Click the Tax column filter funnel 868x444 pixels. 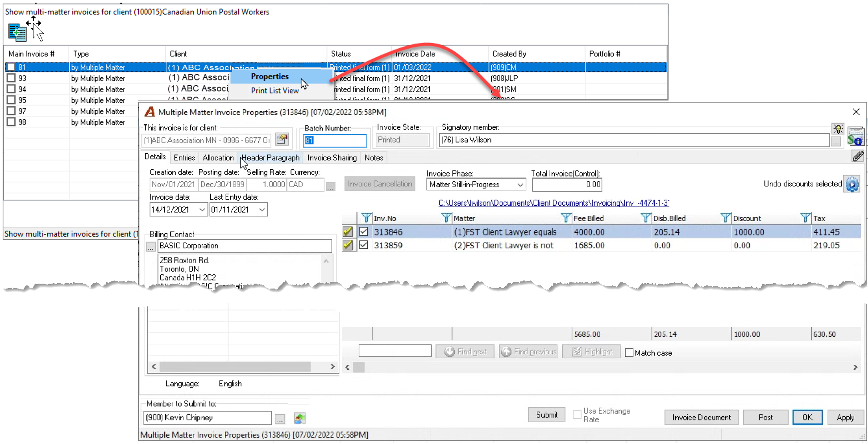click(806, 218)
